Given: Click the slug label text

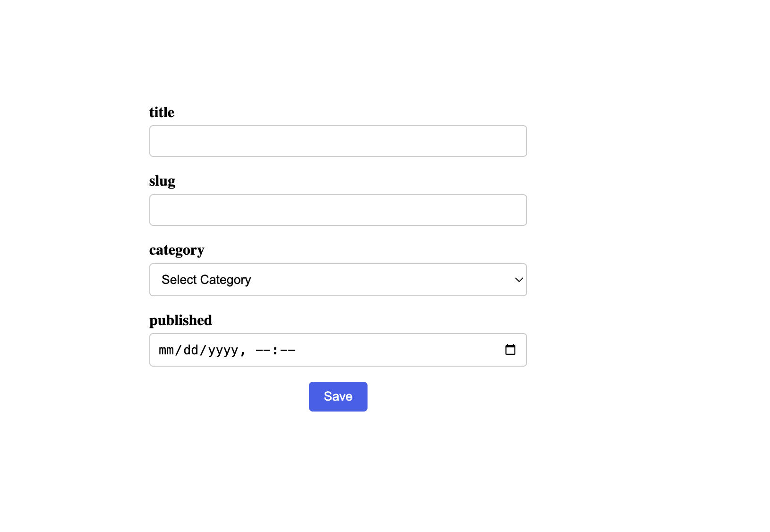Looking at the screenshot, I should click(162, 181).
